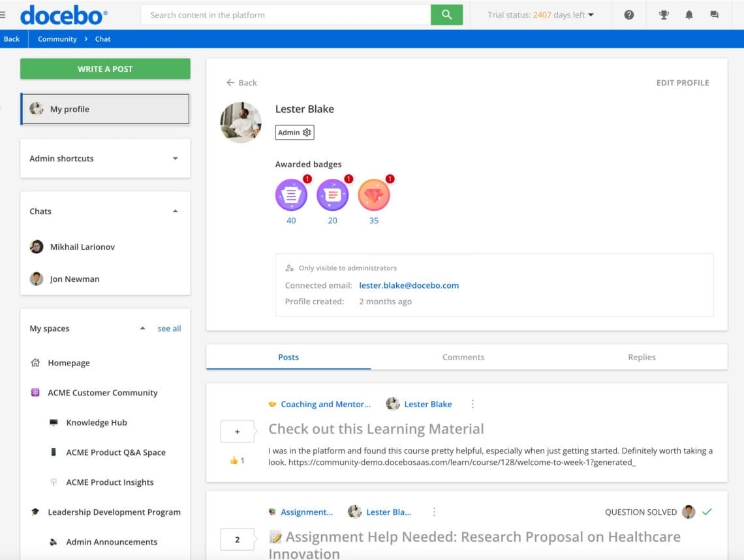Open the help question mark icon
Image resolution: width=744 pixels, height=560 pixels.
(628, 14)
